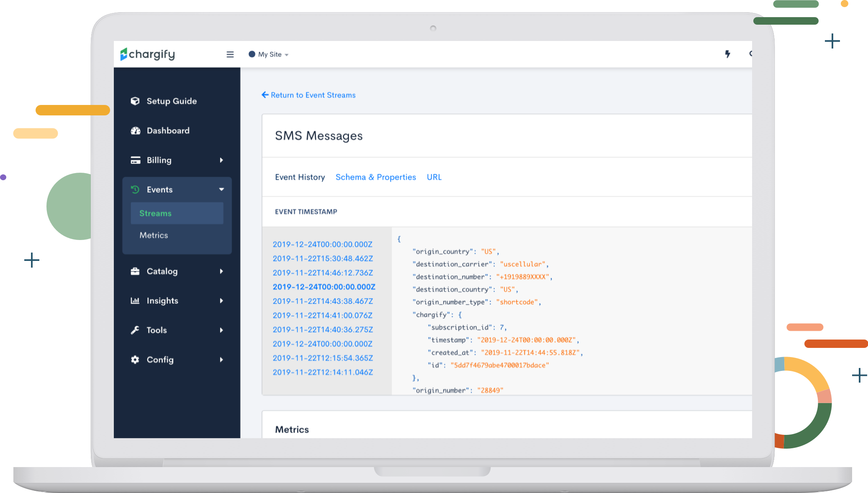Click the Billing card icon
This screenshot has height=493, width=868.
pyautogui.click(x=135, y=160)
